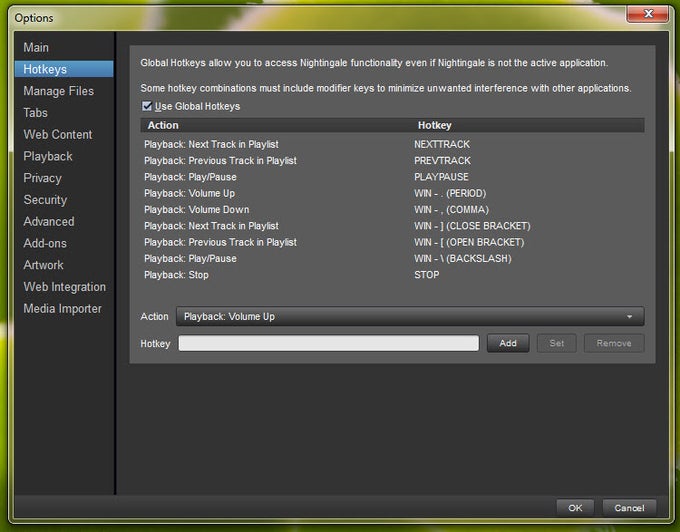Switch to the Advanced section

64,221
